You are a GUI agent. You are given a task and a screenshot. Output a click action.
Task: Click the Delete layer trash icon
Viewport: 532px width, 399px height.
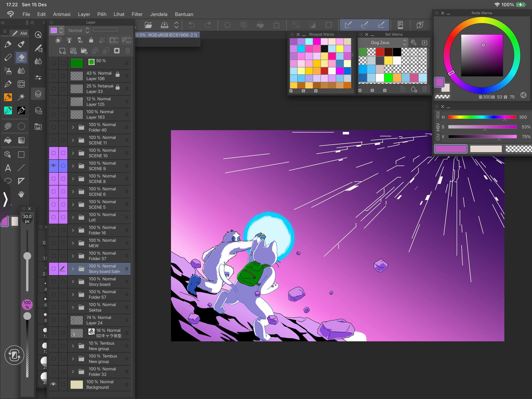coord(128,51)
